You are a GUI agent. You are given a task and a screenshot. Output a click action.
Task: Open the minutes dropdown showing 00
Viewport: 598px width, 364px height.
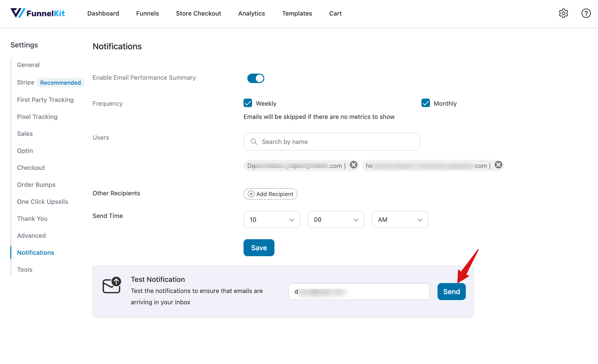click(x=336, y=219)
